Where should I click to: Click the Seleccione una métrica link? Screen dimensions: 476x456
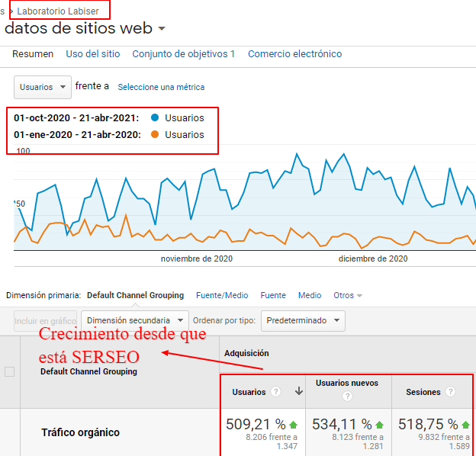tap(161, 88)
